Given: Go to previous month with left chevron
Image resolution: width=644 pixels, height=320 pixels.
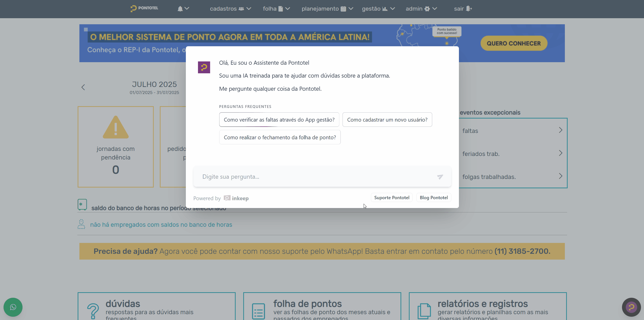Looking at the screenshot, I should [83, 87].
